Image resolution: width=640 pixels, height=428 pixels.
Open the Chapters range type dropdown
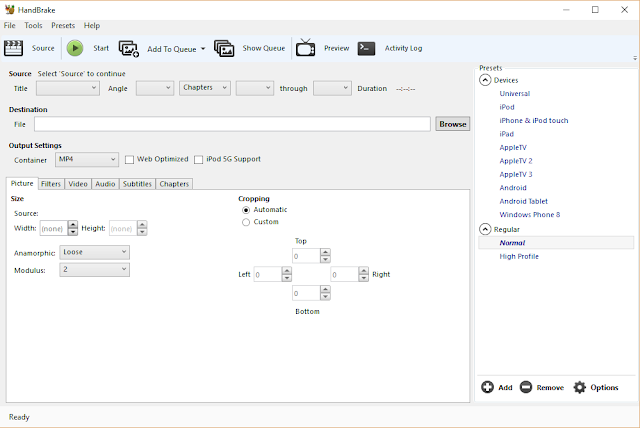[204, 88]
